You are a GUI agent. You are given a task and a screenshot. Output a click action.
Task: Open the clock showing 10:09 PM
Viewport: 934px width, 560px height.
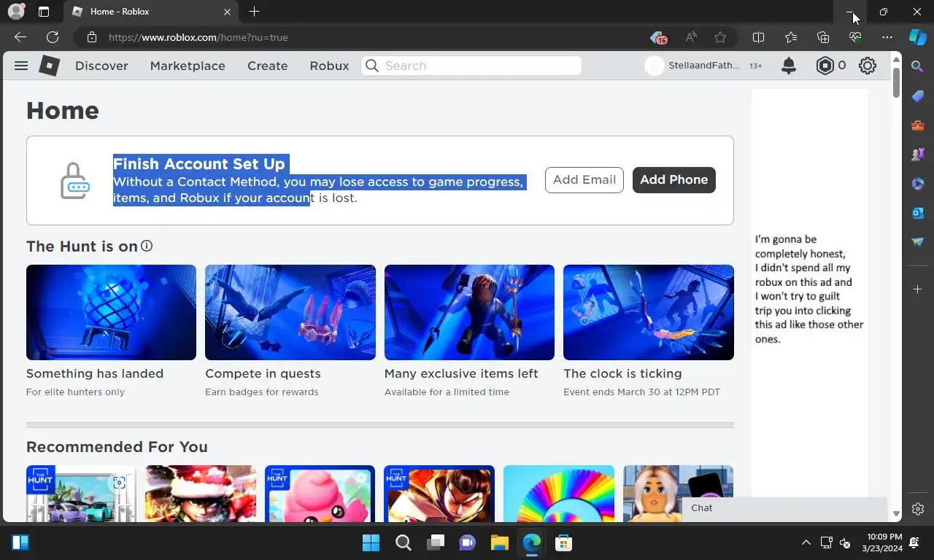(881, 542)
